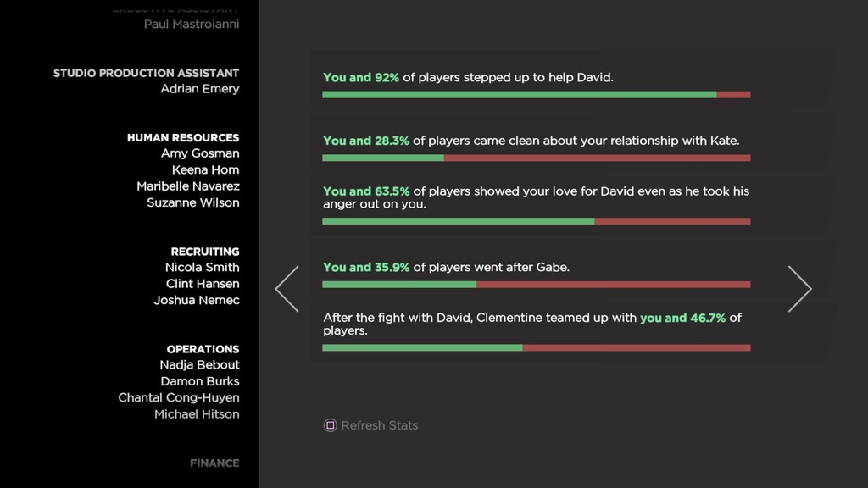The width and height of the screenshot is (868, 488).
Task: Click the right arrow to next stats
Action: [x=799, y=289]
